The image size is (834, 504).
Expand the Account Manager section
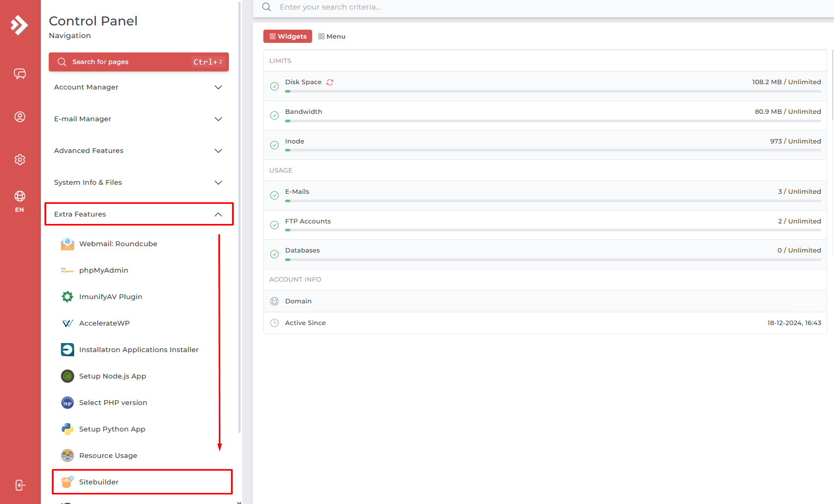point(138,87)
